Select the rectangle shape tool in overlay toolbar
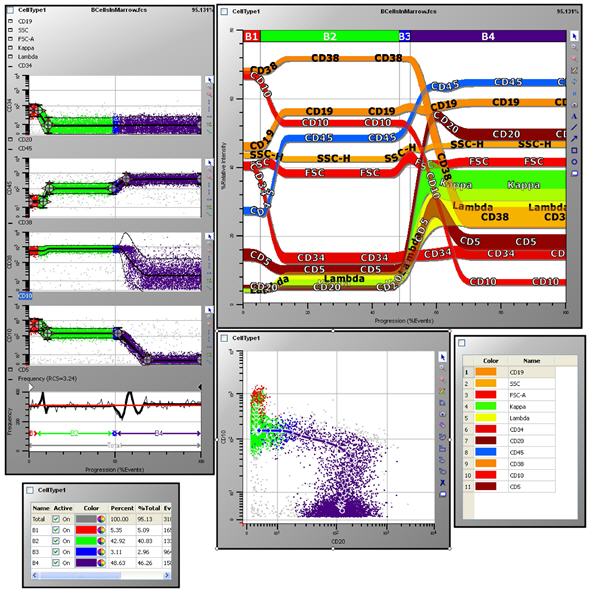The image size is (600, 594). point(574,150)
